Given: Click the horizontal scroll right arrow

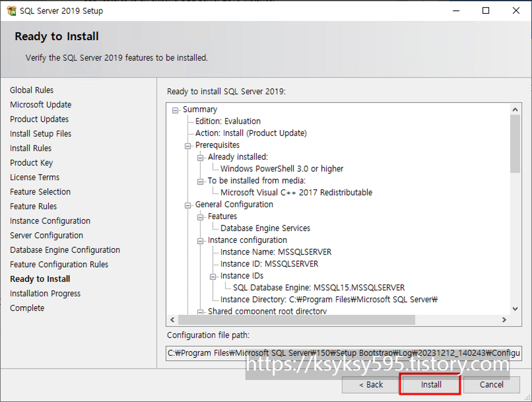Looking at the screenshot, I should tap(504, 320).
